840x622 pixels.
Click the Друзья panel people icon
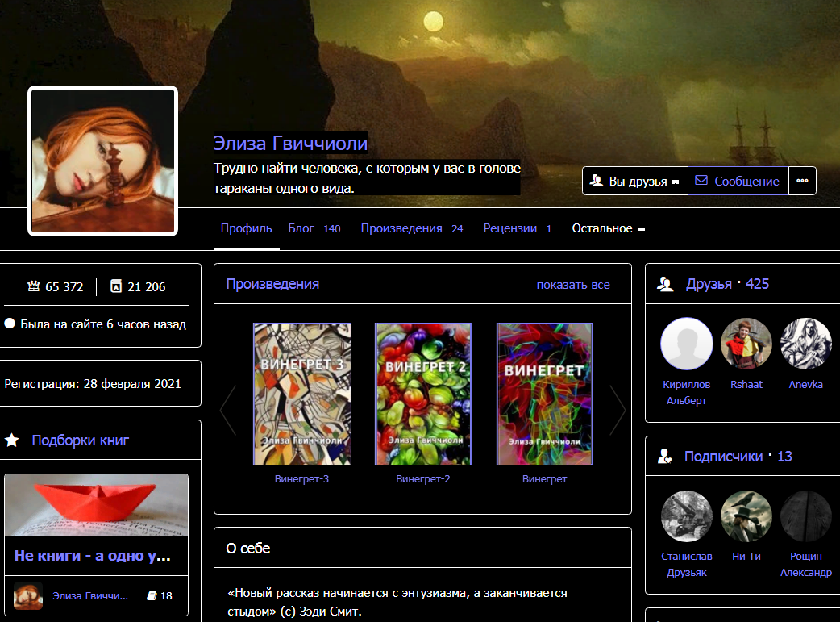point(665,284)
